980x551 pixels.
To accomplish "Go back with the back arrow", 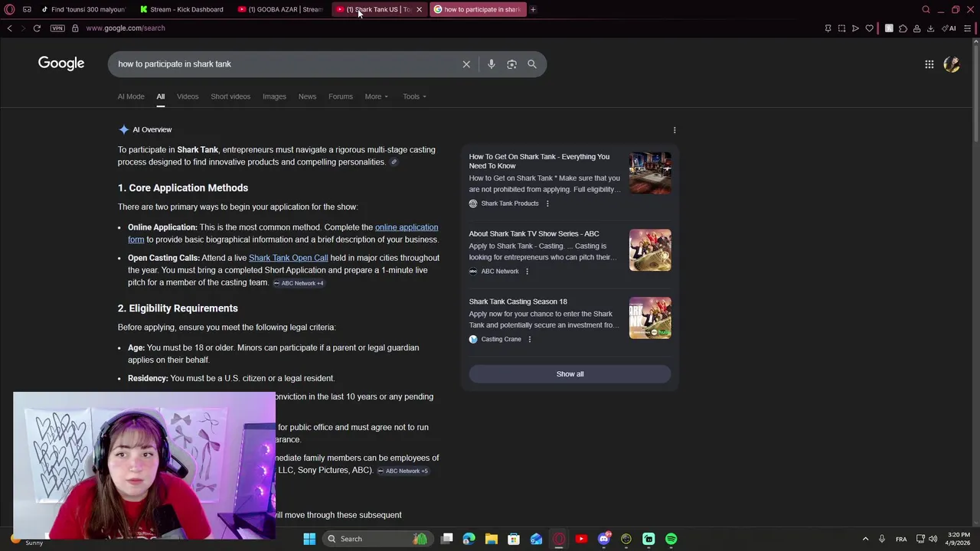I will tap(9, 28).
